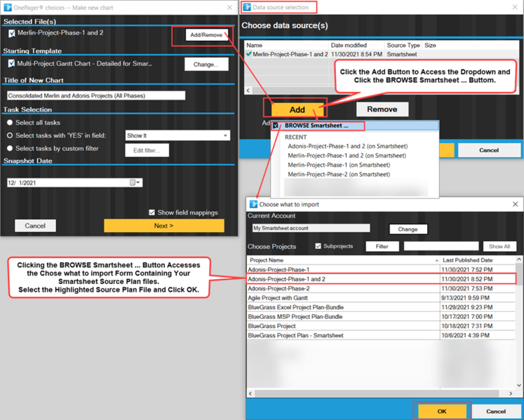The height and width of the screenshot is (420, 524).
Task: Select BlueGrass Project Plan - Smartsheet row
Action: (x=381, y=335)
